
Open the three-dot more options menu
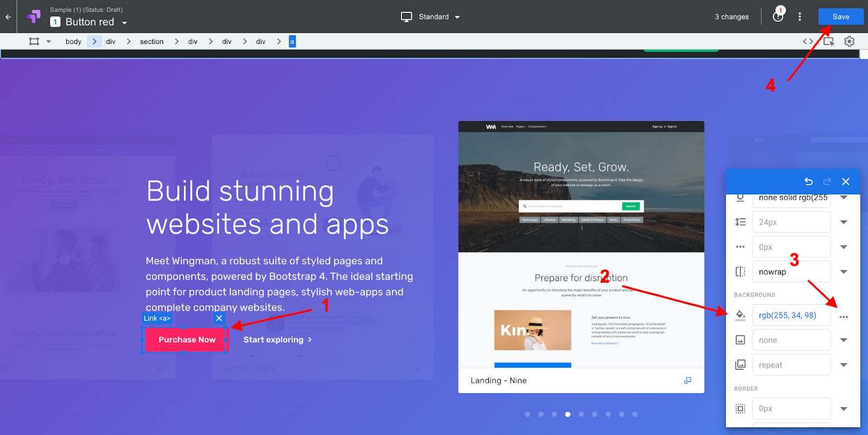click(799, 17)
